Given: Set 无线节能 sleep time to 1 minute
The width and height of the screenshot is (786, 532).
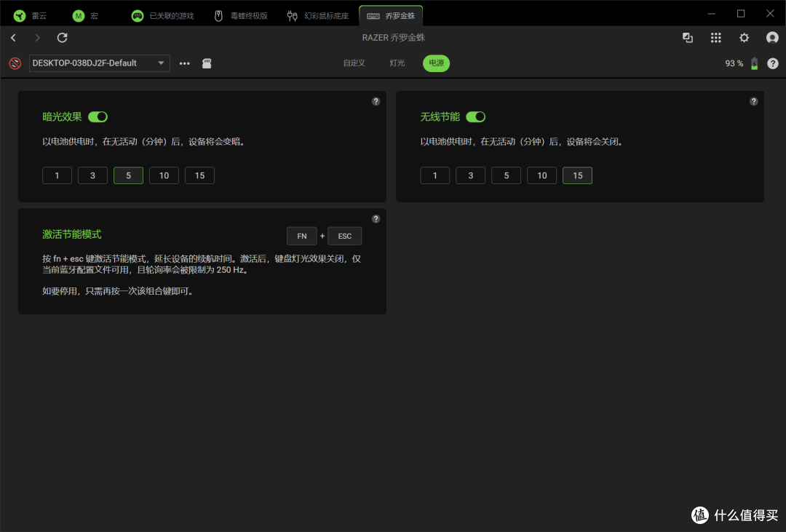Looking at the screenshot, I should [x=435, y=175].
